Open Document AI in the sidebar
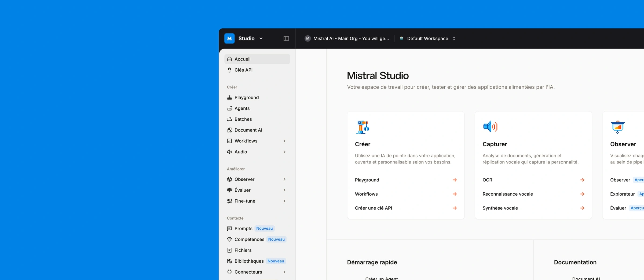This screenshot has width=644, height=280. tap(257, 130)
